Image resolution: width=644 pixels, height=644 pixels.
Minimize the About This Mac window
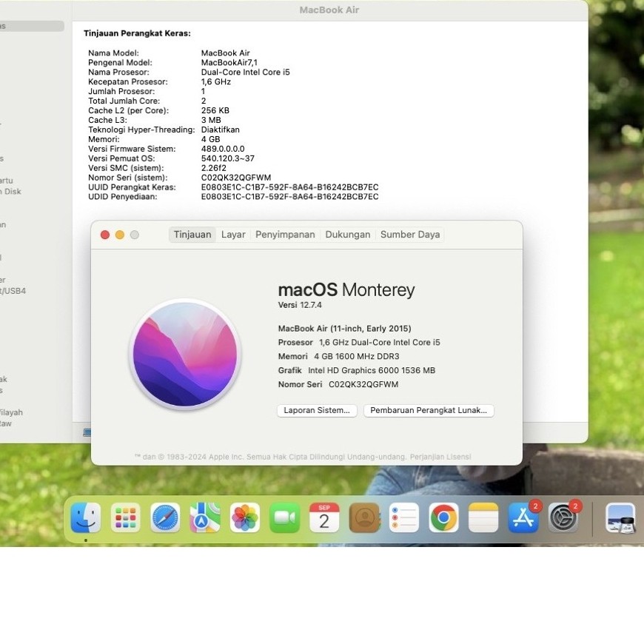[120, 235]
